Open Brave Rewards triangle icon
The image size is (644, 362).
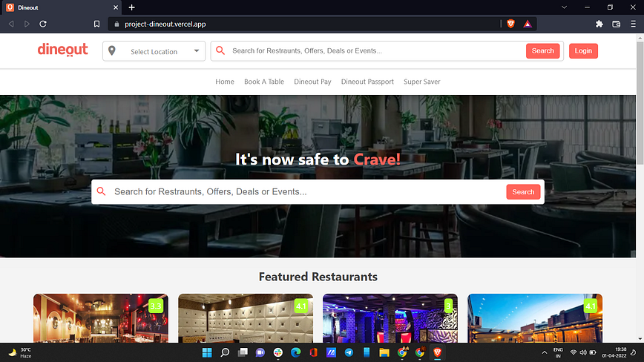point(528,24)
